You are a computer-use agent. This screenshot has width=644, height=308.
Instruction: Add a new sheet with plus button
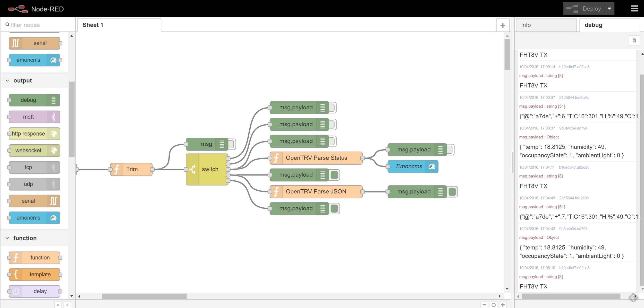(x=503, y=25)
